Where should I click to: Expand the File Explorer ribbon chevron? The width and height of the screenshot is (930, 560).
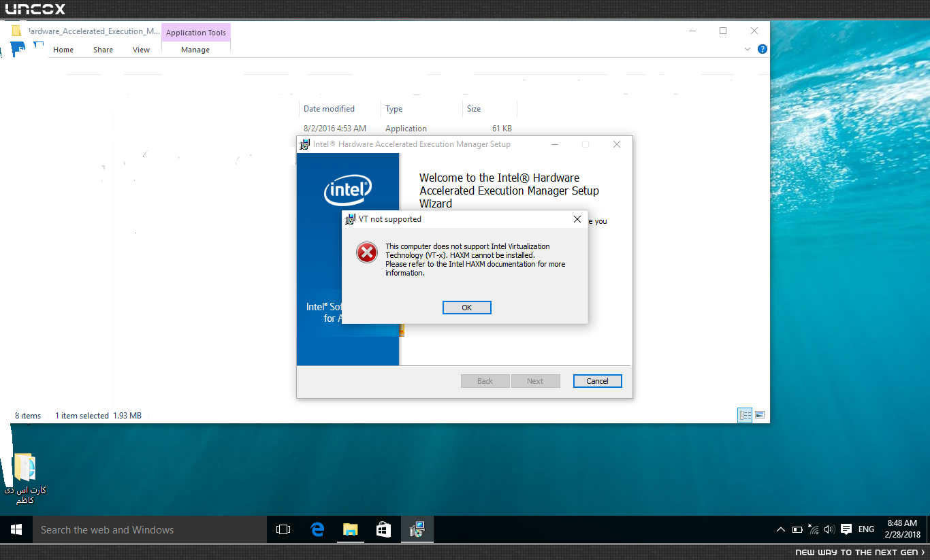coord(748,50)
